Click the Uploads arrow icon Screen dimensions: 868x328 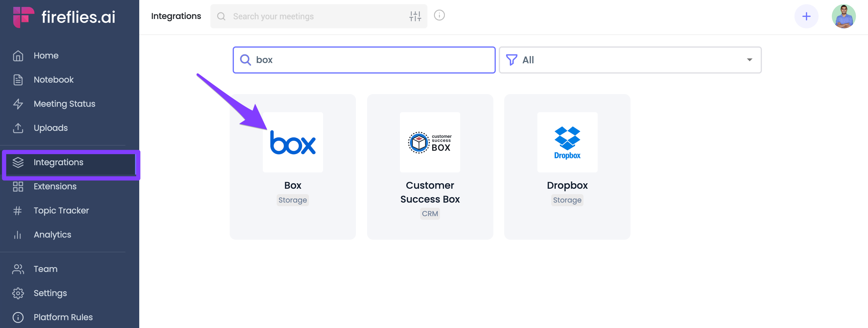click(18, 128)
